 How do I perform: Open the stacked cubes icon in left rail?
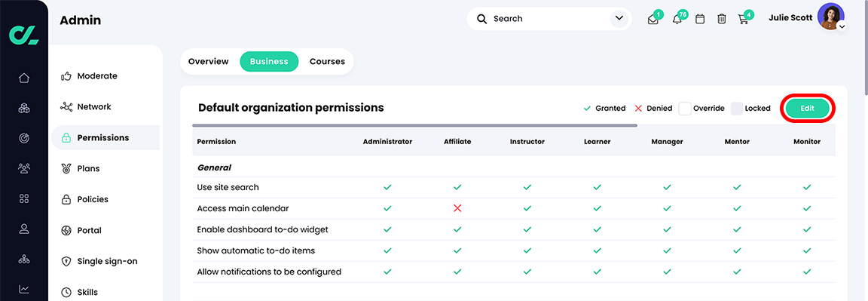click(24, 108)
